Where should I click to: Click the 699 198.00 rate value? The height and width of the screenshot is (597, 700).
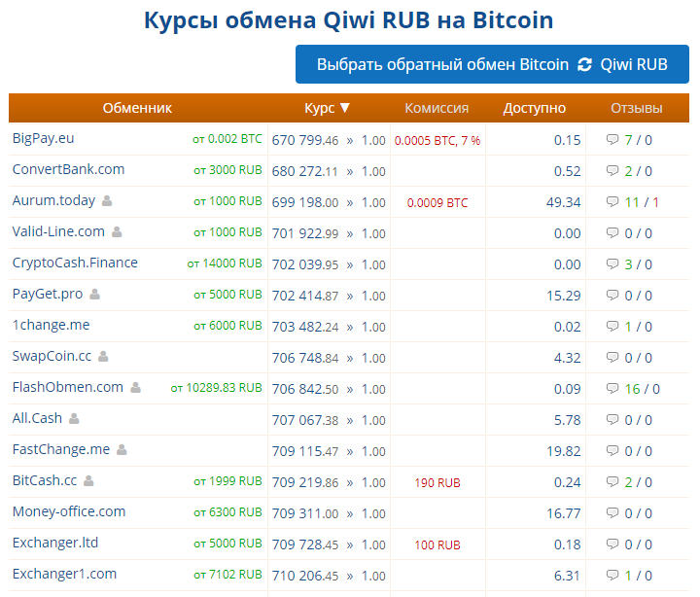click(305, 202)
